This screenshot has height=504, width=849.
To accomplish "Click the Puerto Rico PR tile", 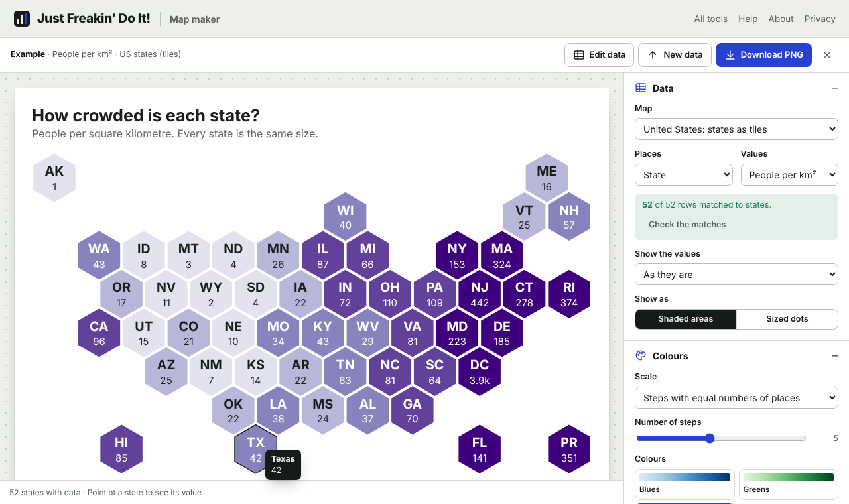I will coord(569,449).
